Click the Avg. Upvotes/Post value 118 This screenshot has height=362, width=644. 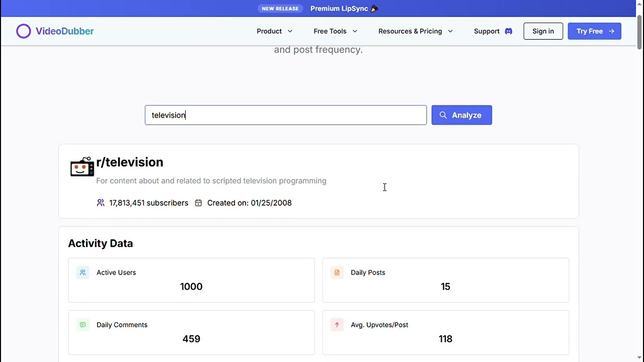[445, 339]
